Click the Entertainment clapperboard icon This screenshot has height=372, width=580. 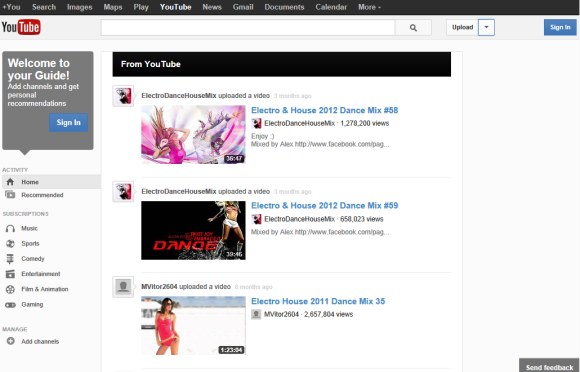pos(10,274)
